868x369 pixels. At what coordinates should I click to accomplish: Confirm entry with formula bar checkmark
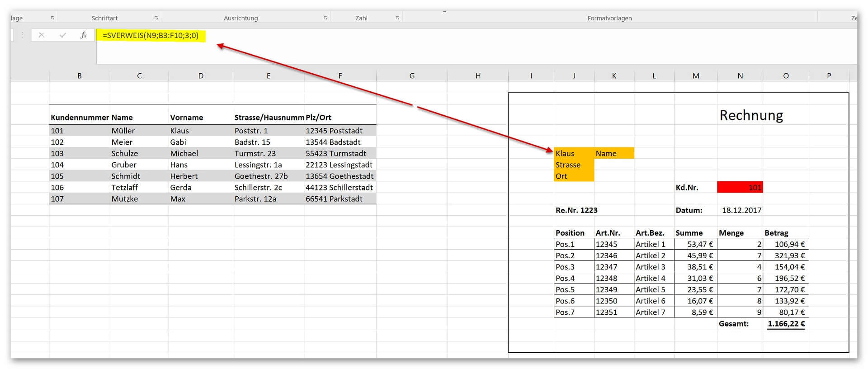(x=62, y=35)
